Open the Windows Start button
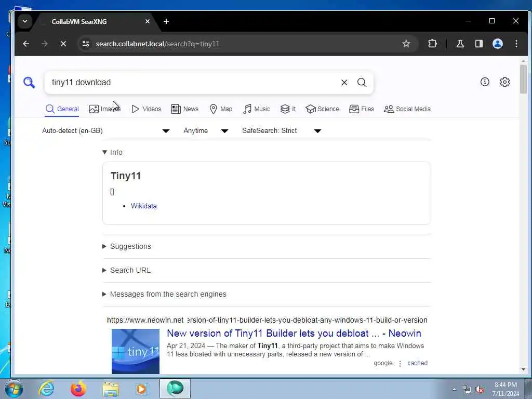532x399 pixels. click(14, 389)
